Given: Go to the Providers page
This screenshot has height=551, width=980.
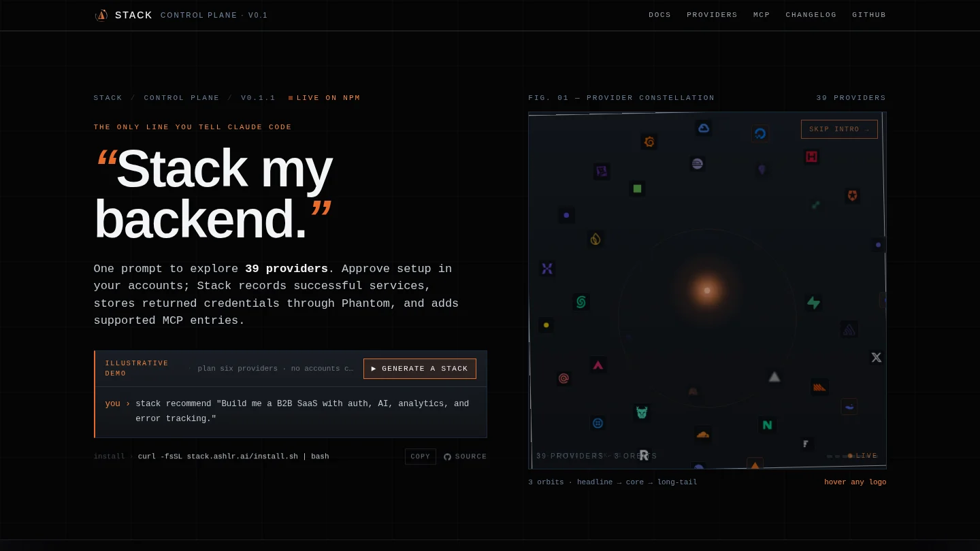Looking at the screenshot, I should [712, 15].
